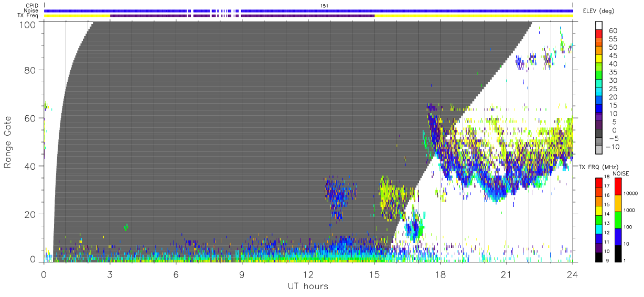
Task: Click the CPID value '151'
Action: pos(324,5)
